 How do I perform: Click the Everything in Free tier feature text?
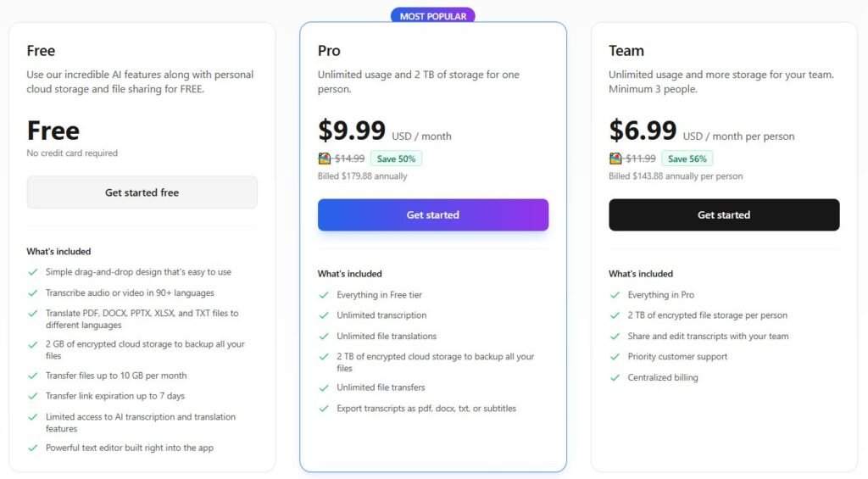coord(379,295)
